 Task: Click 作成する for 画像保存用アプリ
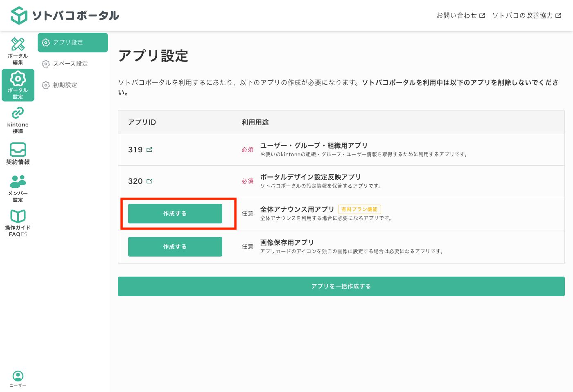click(175, 246)
